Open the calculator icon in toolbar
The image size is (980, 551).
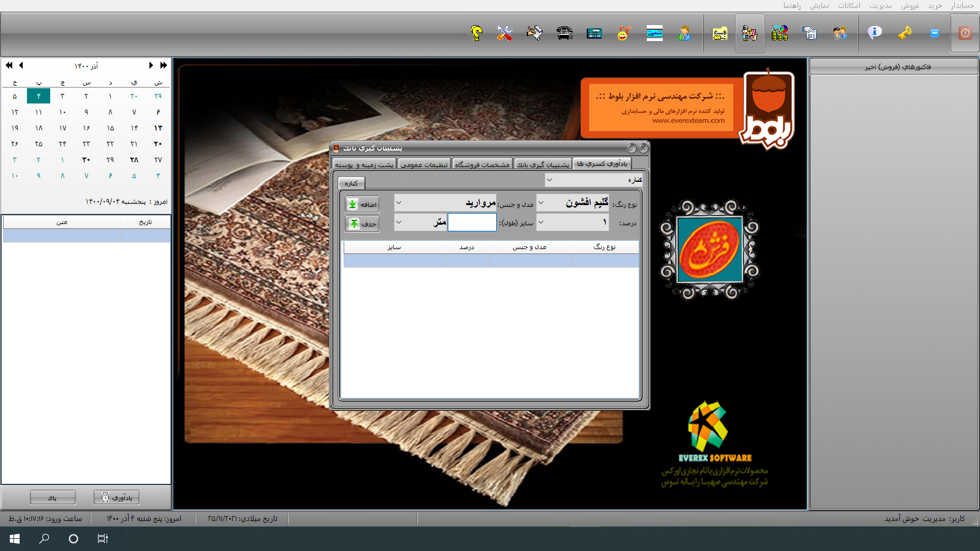(x=594, y=33)
